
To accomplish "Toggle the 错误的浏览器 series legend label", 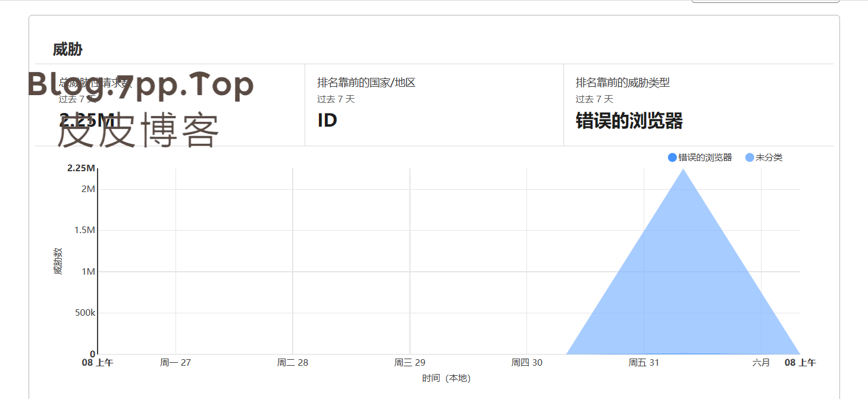I will pyautogui.click(x=705, y=158).
